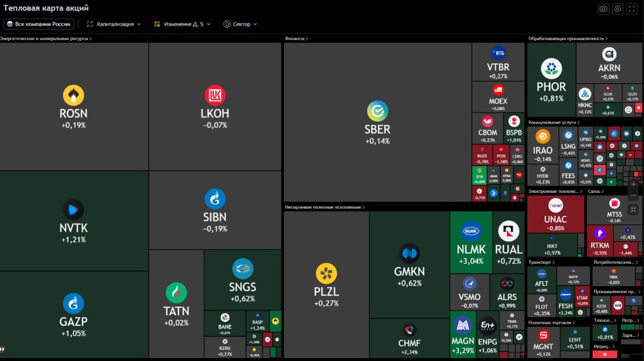
Task: Click the Moscow Exchange MOEX logo
Action: [x=498, y=90]
